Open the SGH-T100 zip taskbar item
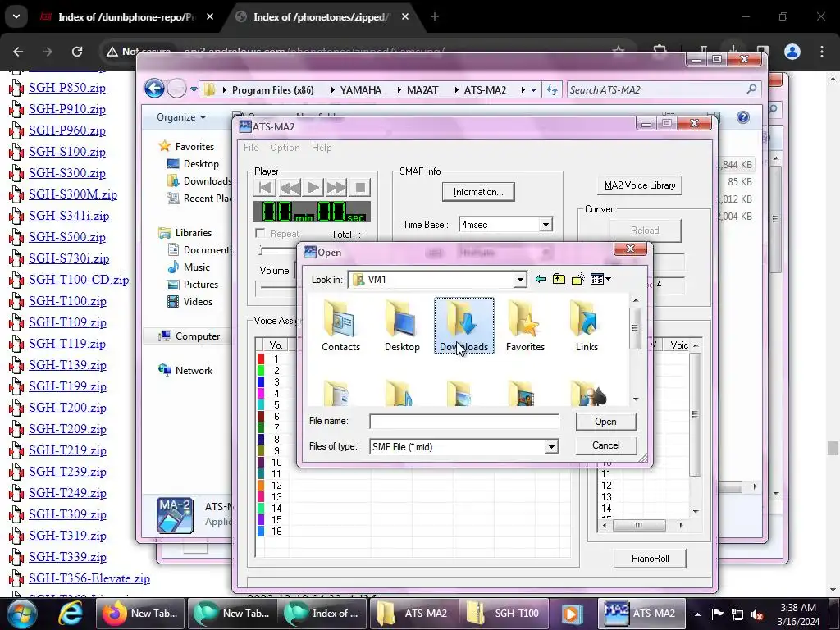This screenshot has height=630, width=840. coord(504,614)
